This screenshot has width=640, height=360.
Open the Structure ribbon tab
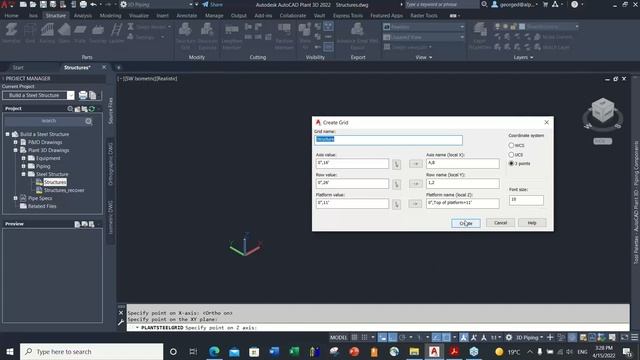(56, 16)
